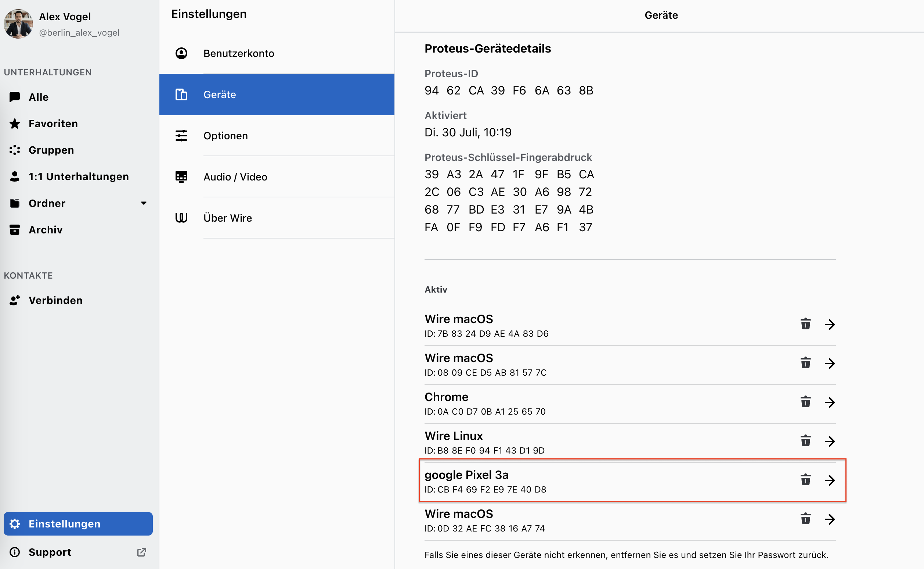
Task: Click fingerprint row starting 39 A3 2A
Action: 509,174
